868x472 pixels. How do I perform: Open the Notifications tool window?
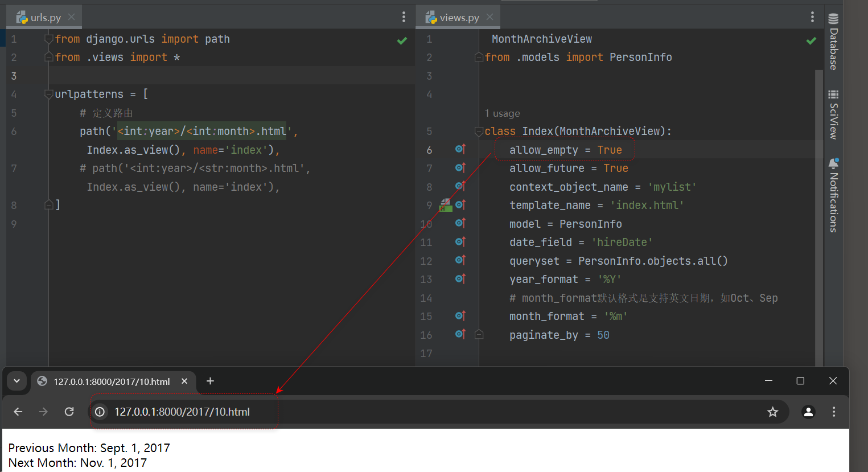pyautogui.click(x=833, y=195)
